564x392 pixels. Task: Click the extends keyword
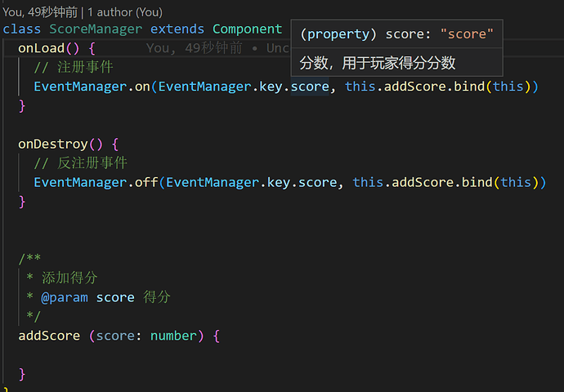click(x=177, y=29)
